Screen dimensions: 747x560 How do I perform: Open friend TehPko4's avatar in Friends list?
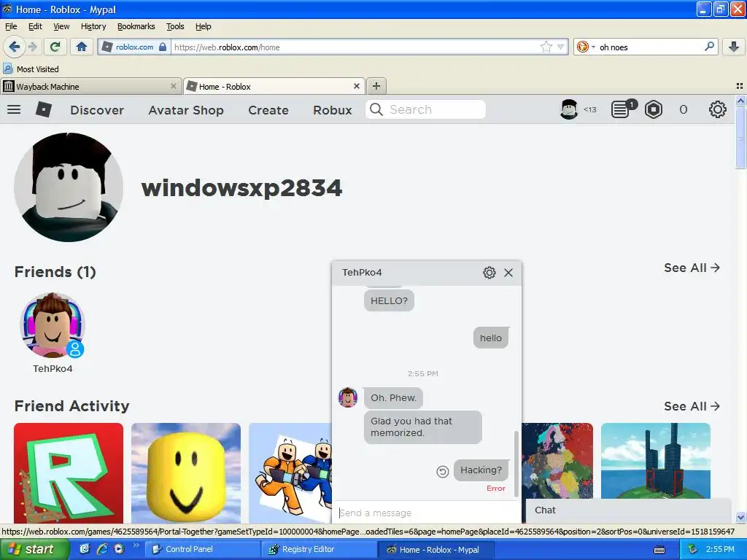53,324
